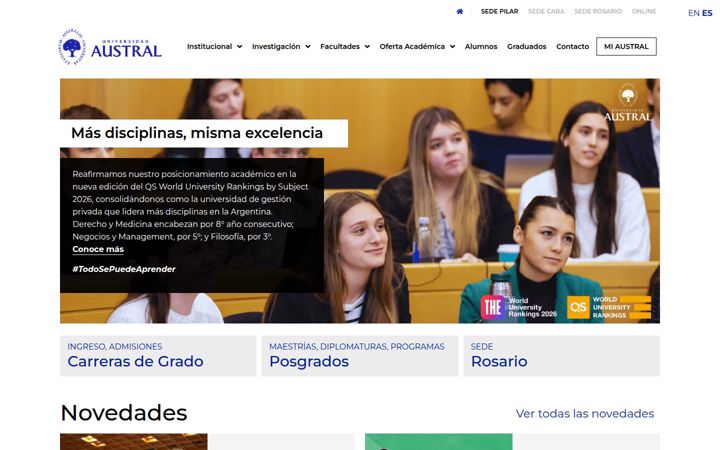Image resolution: width=720 pixels, height=450 pixels.
Task: Expand the Investigación dropdown menu
Action: point(281,46)
